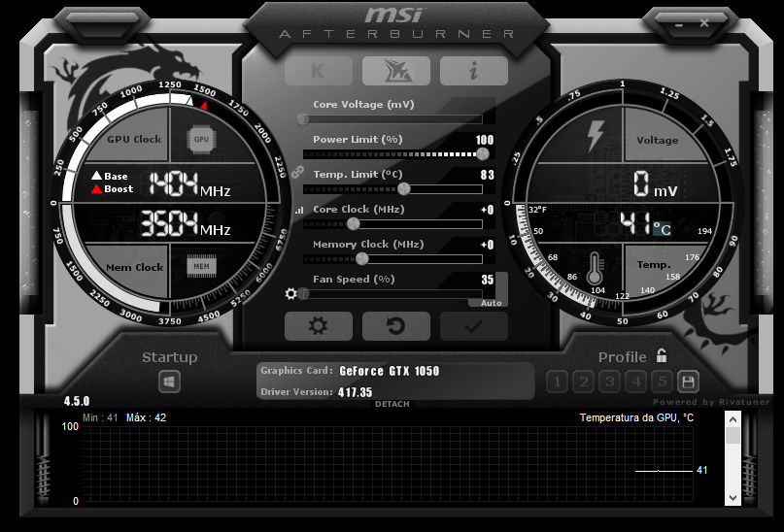Apply settings with the checkmark button
784x532 pixels.
click(473, 326)
